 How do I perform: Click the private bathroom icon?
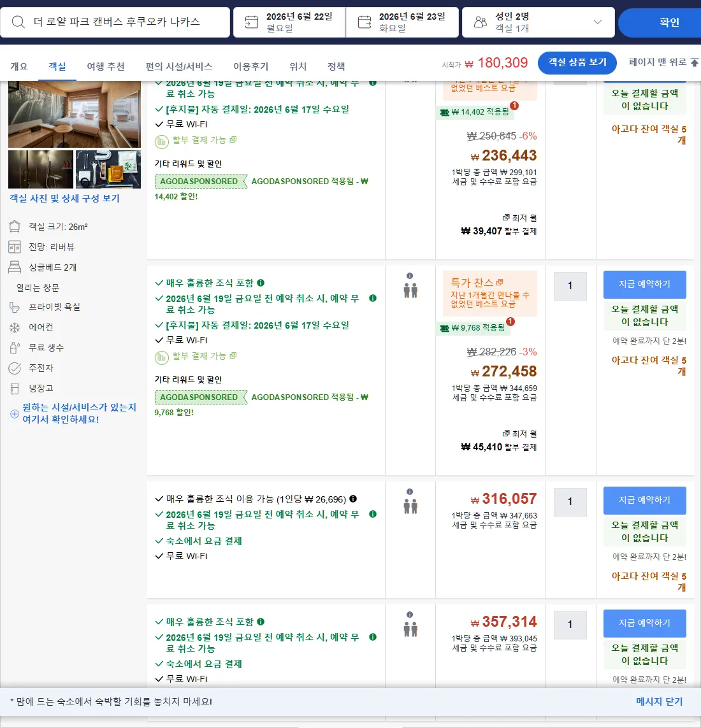[15, 307]
